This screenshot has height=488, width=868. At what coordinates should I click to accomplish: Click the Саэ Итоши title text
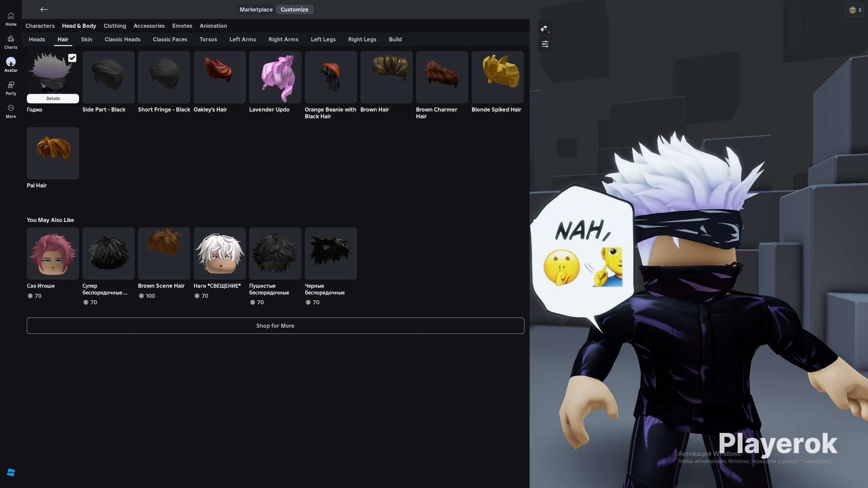[41, 286]
